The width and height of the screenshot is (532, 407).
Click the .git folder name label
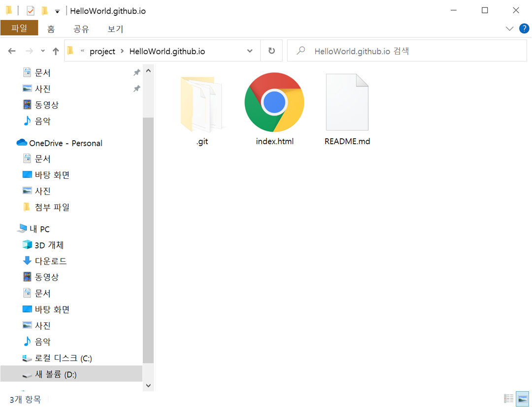click(x=202, y=142)
